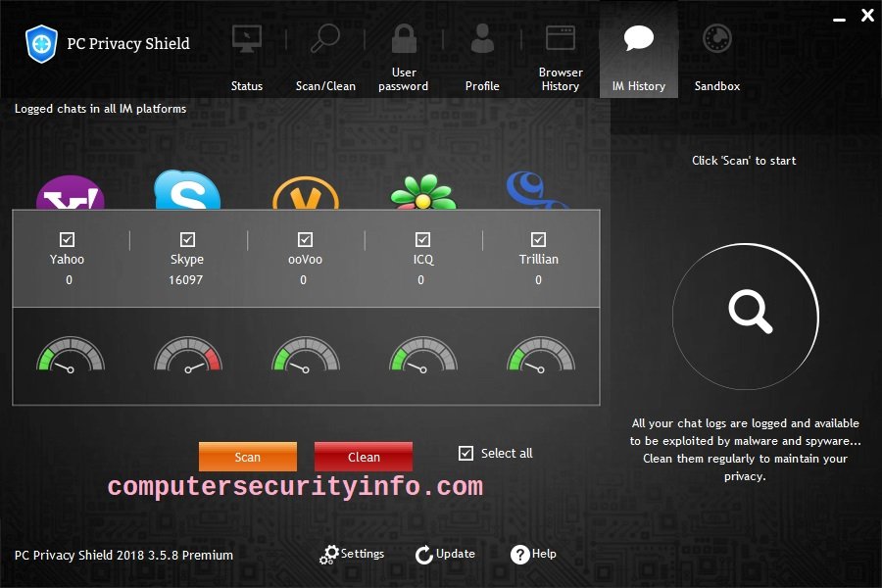Image resolution: width=882 pixels, height=588 pixels.
Task: Open the Sandbox icon
Action: pyautogui.click(x=717, y=39)
